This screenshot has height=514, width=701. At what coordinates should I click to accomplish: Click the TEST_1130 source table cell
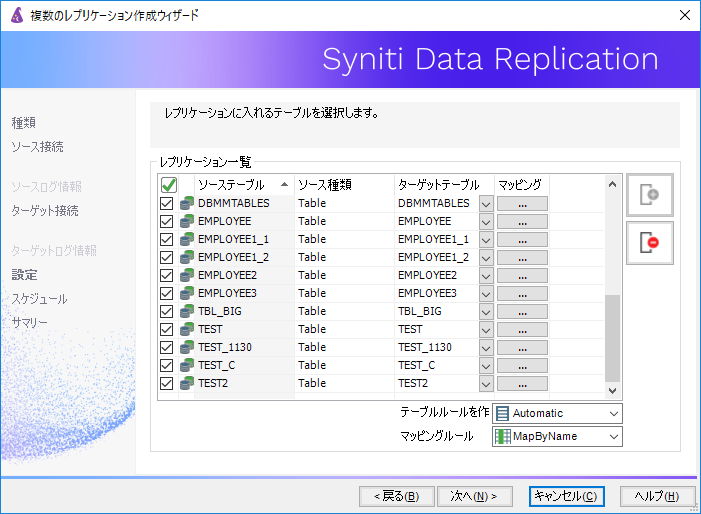[x=244, y=347]
